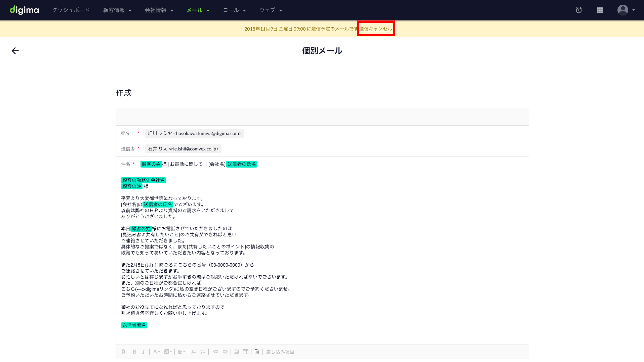Click the back arrow icon
This screenshot has height=362, width=644.
tap(15, 51)
